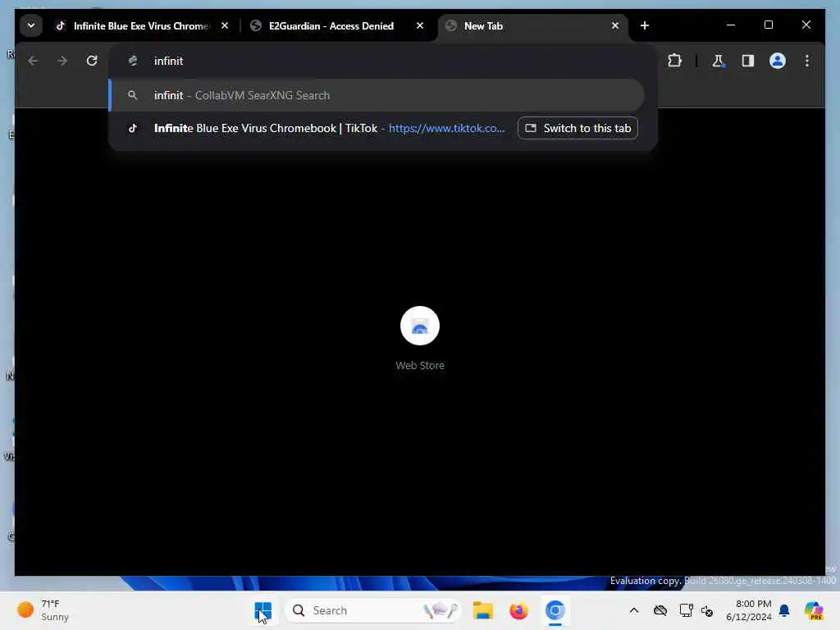Switch to Infinite Blue Exe Virus tab
Image resolution: width=840 pixels, height=630 pixels.
140,25
